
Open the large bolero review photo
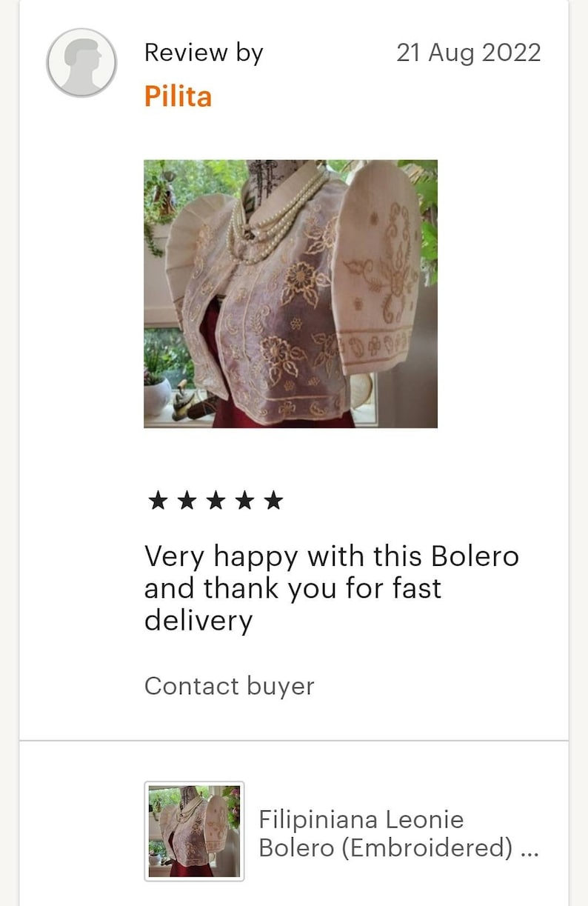pos(290,294)
